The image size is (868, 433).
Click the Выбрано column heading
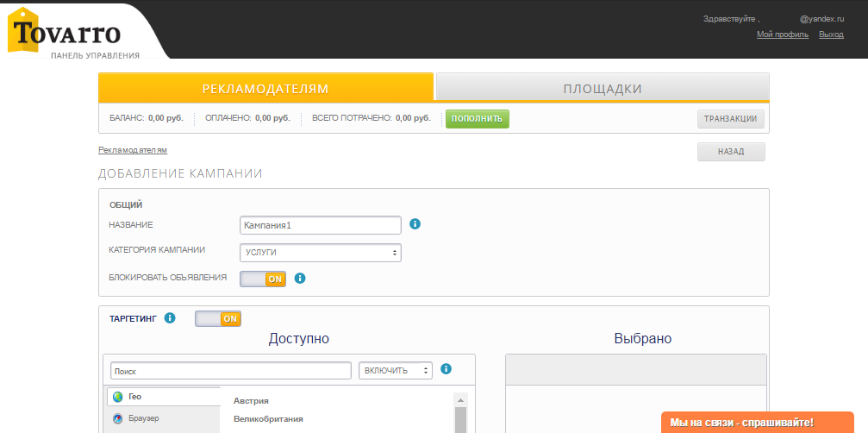click(643, 338)
